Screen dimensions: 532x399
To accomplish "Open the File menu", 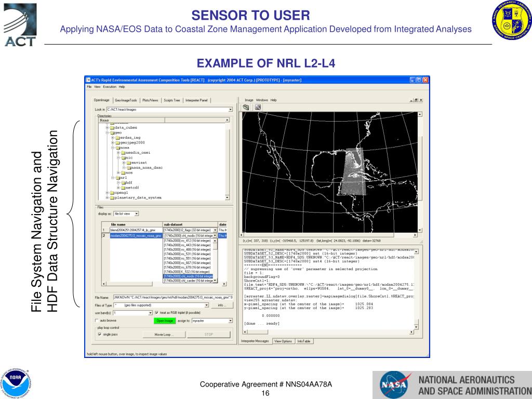I will (x=89, y=87).
